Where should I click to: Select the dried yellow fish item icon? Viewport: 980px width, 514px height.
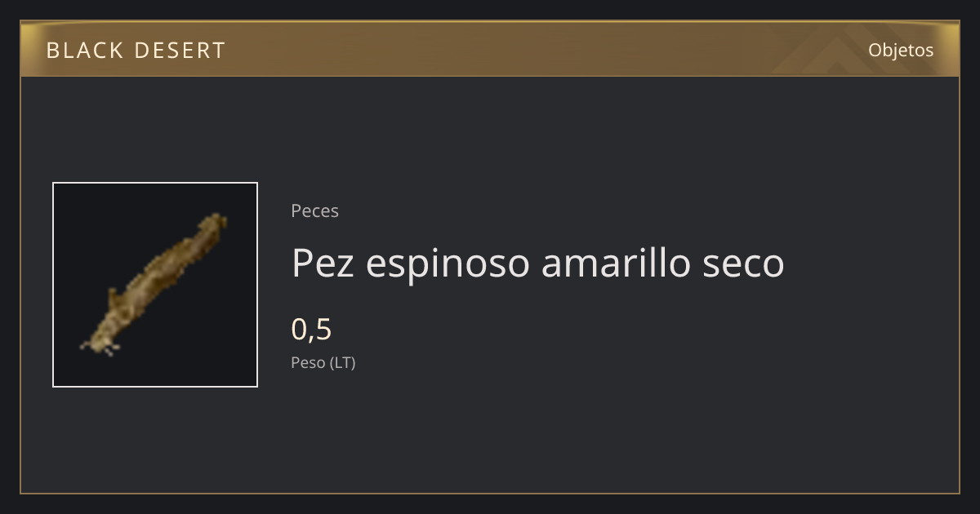[155, 285]
